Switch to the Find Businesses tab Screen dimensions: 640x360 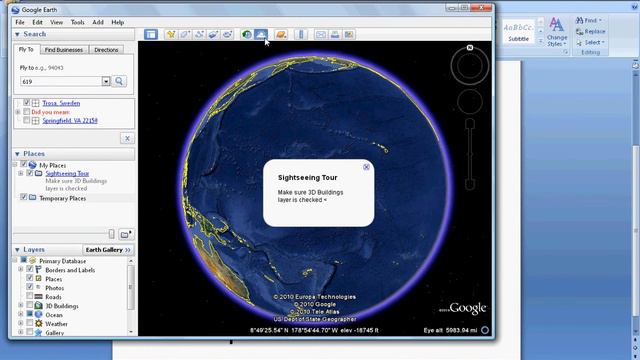point(64,50)
